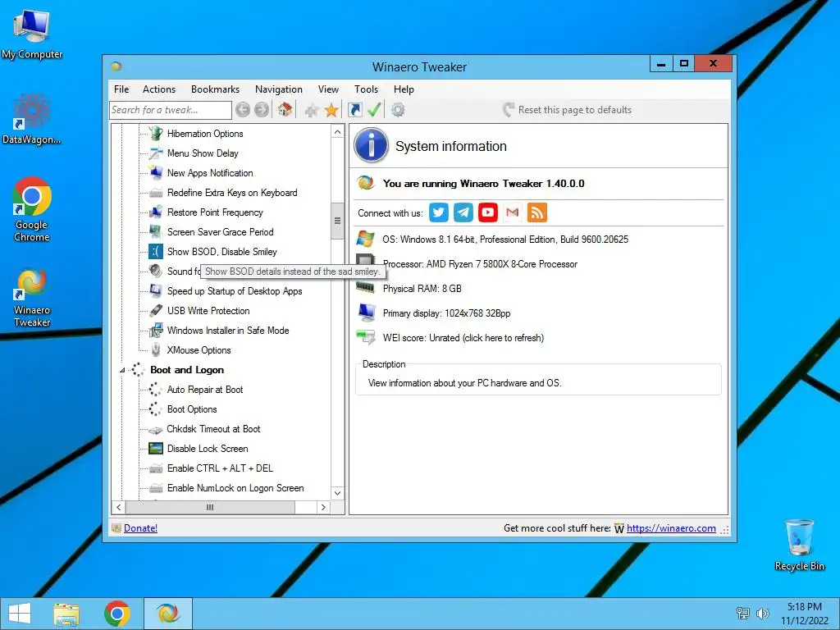
Task: Select New Apps Notification tweak
Action: [210, 173]
